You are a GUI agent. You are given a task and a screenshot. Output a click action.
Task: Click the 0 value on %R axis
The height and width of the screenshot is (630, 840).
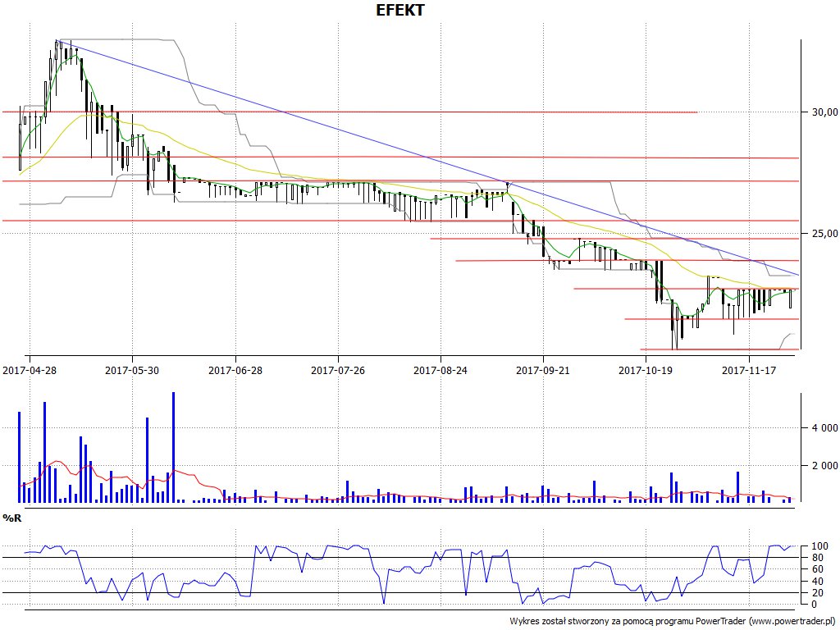pyautogui.click(x=815, y=605)
